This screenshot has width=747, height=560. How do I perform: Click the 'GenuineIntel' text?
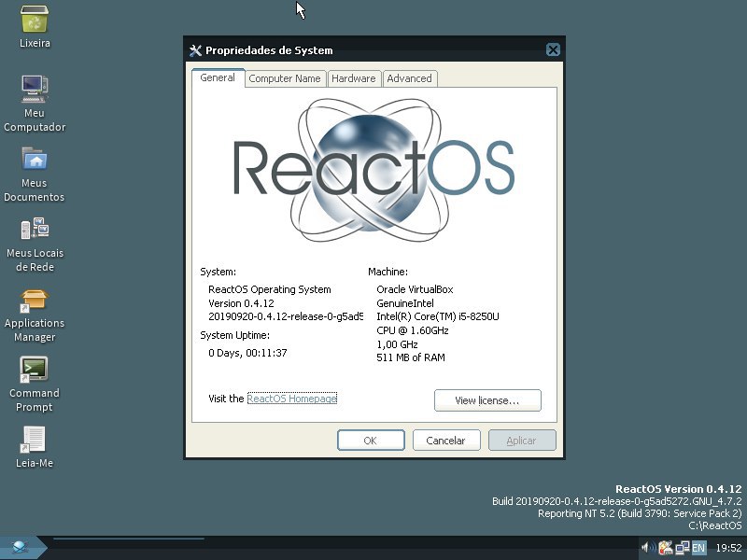pyautogui.click(x=405, y=303)
